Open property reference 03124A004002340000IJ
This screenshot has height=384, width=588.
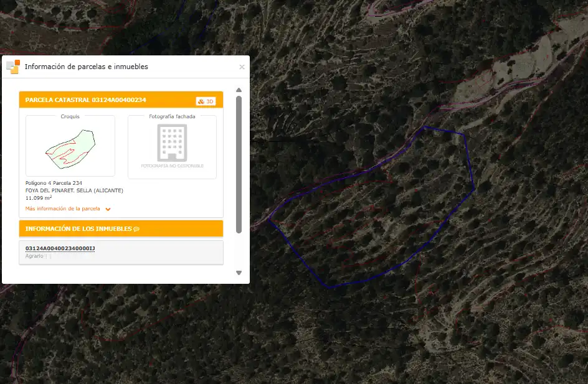(x=60, y=248)
